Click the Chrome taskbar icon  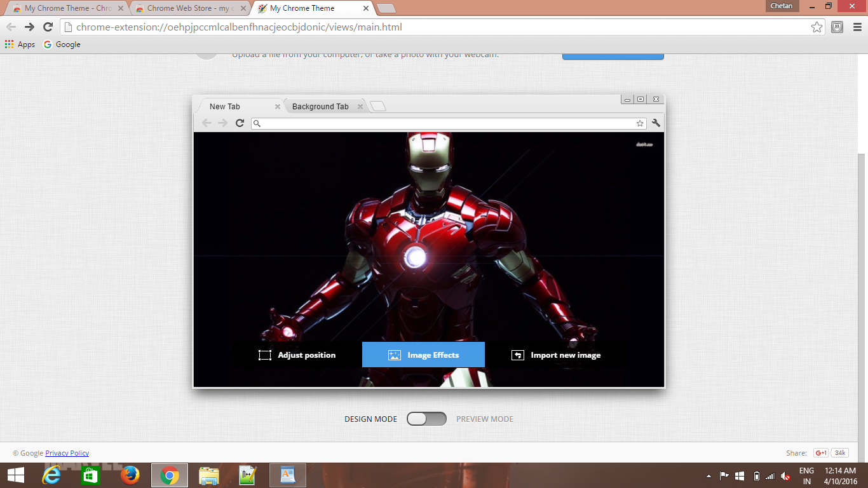[x=170, y=475]
